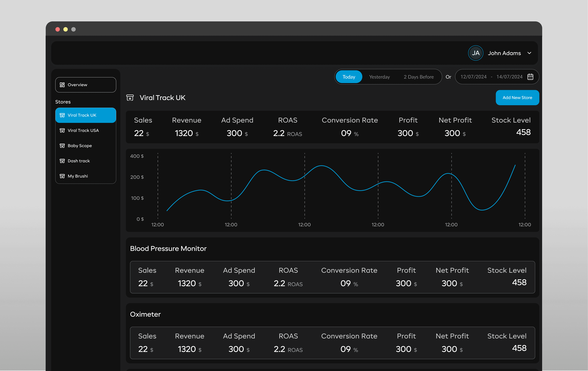Click the red close window dot

click(58, 29)
